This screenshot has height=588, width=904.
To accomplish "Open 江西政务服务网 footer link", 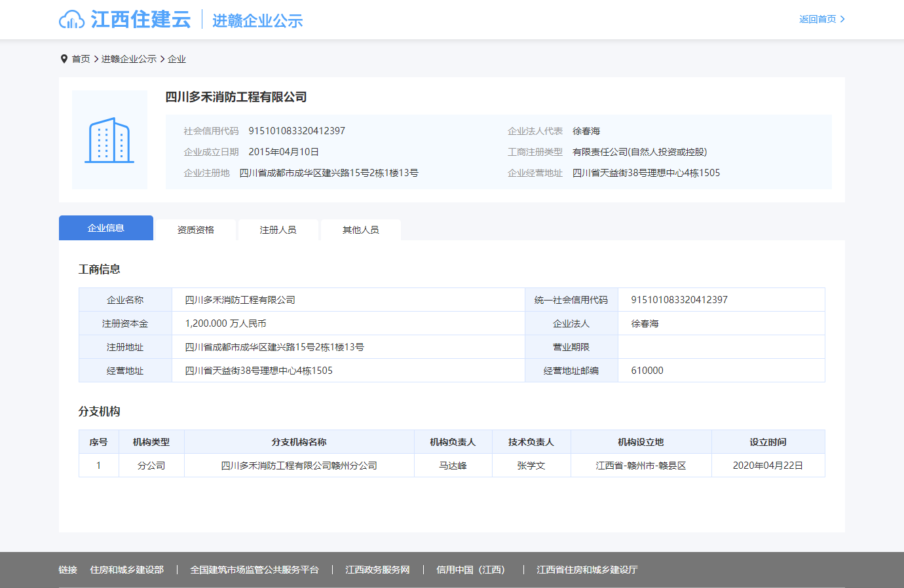I will pos(377,570).
